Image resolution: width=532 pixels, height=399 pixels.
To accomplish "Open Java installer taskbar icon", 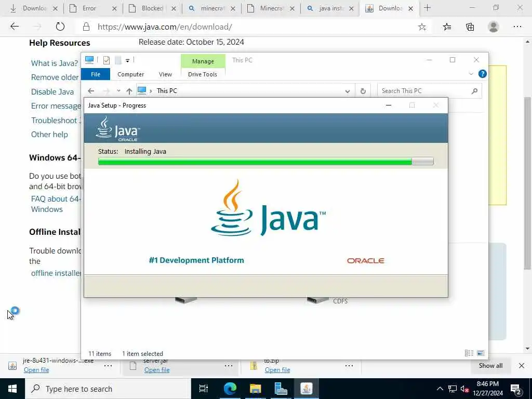I will coord(306,389).
